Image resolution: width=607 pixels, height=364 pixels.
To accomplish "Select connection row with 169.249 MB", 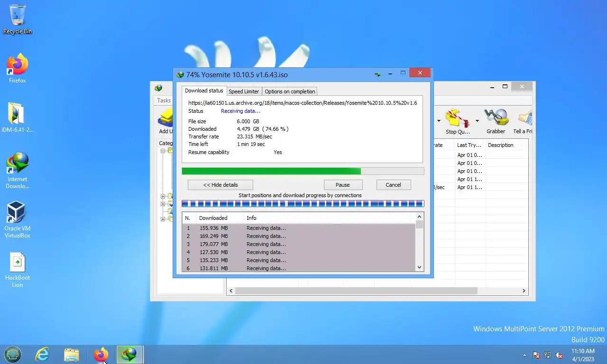I will (299, 236).
